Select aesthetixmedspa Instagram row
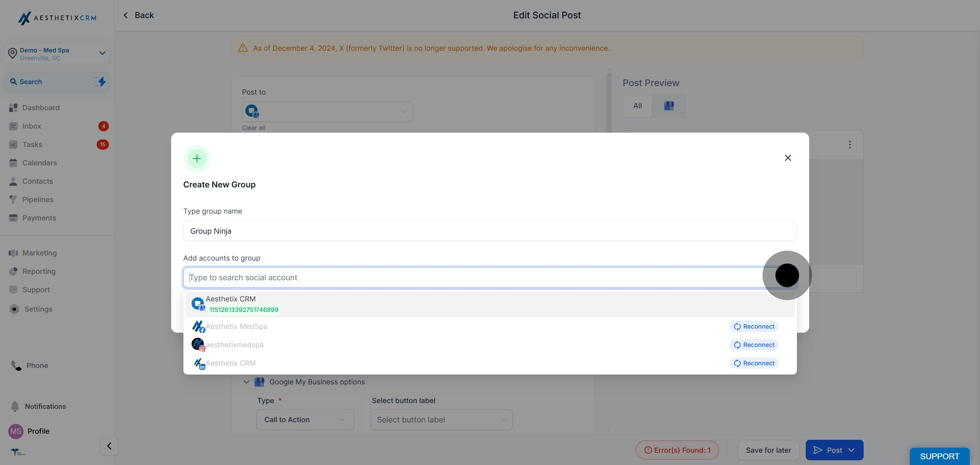 click(490, 345)
